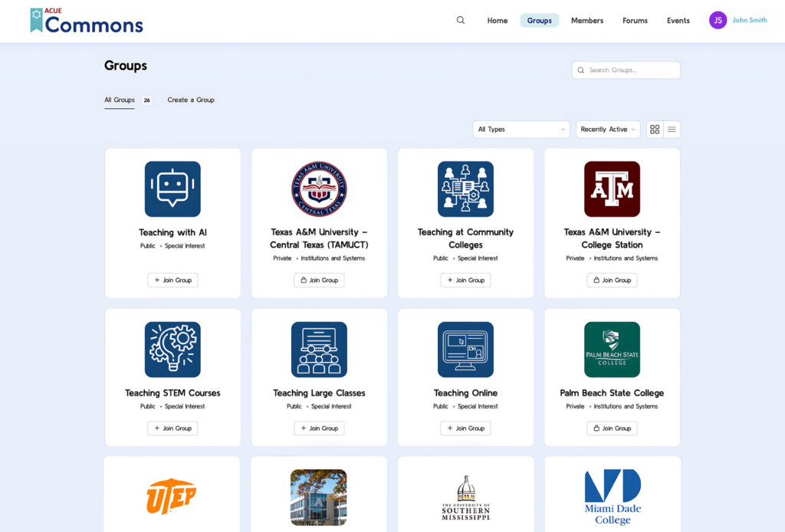This screenshot has width=785, height=532.
Task: Open the Teaching Online title
Action: pyautogui.click(x=465, y=393)
